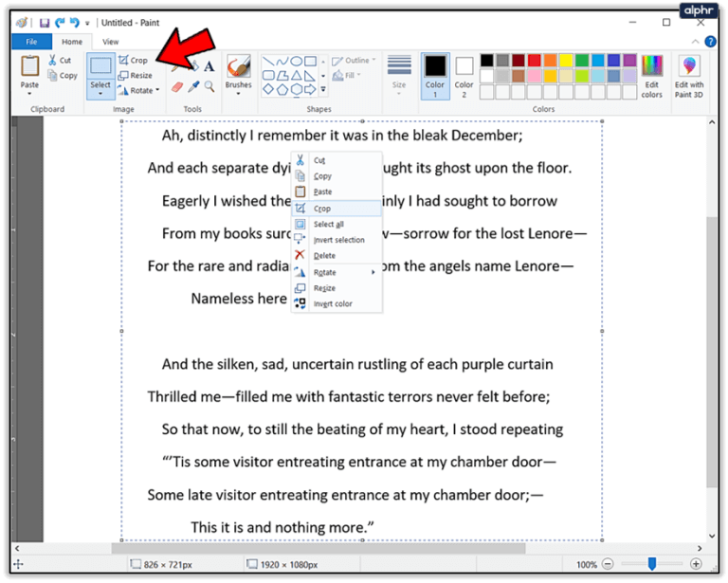Choose Resize from the context menu

click(x=337, y=288)
